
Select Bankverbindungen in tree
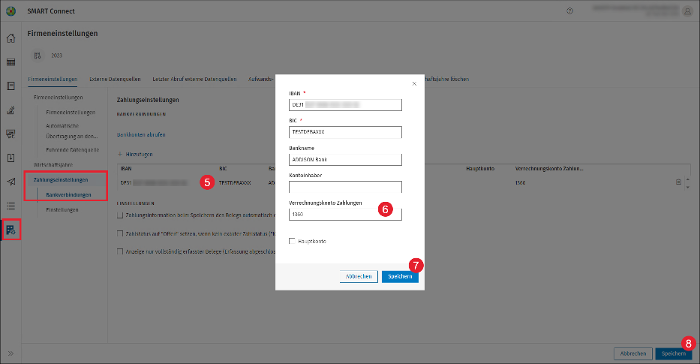[x=68, y=195]
